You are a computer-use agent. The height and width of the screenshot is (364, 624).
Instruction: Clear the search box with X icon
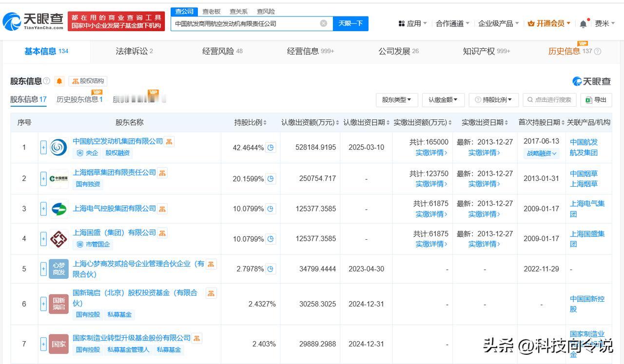324,23
